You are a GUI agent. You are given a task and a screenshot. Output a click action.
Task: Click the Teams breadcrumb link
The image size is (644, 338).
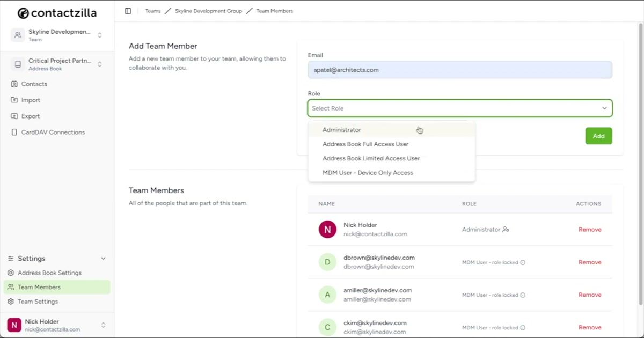152,11
